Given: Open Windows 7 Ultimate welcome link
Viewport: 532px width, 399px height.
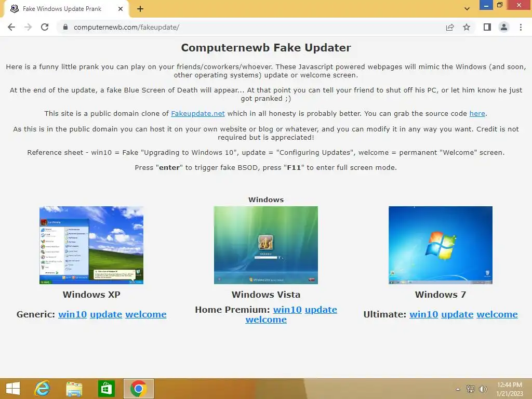Looking at the screenshot, I should [x=497, y=314].
